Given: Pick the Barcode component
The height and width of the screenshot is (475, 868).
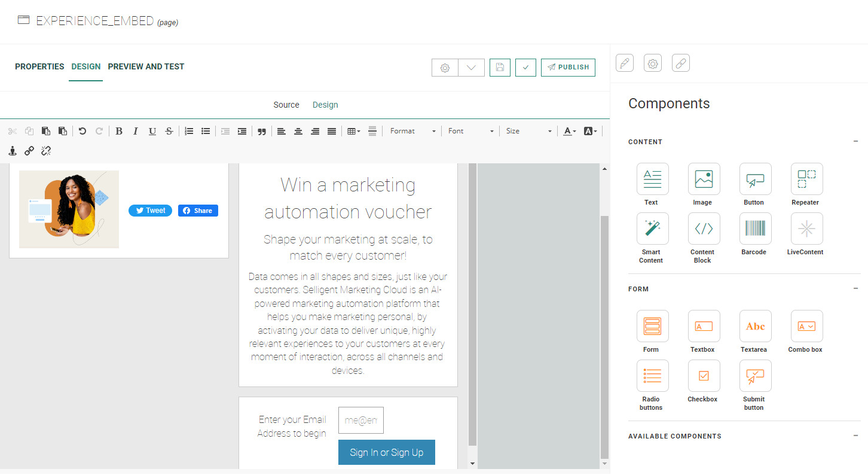Looking at the screenshot, I should point(755,229).
